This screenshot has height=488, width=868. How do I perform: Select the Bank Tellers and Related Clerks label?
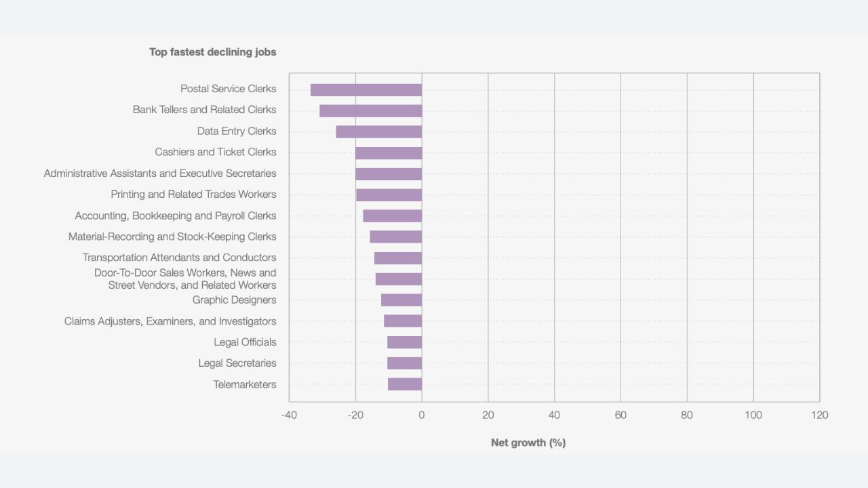click(205, 110)
